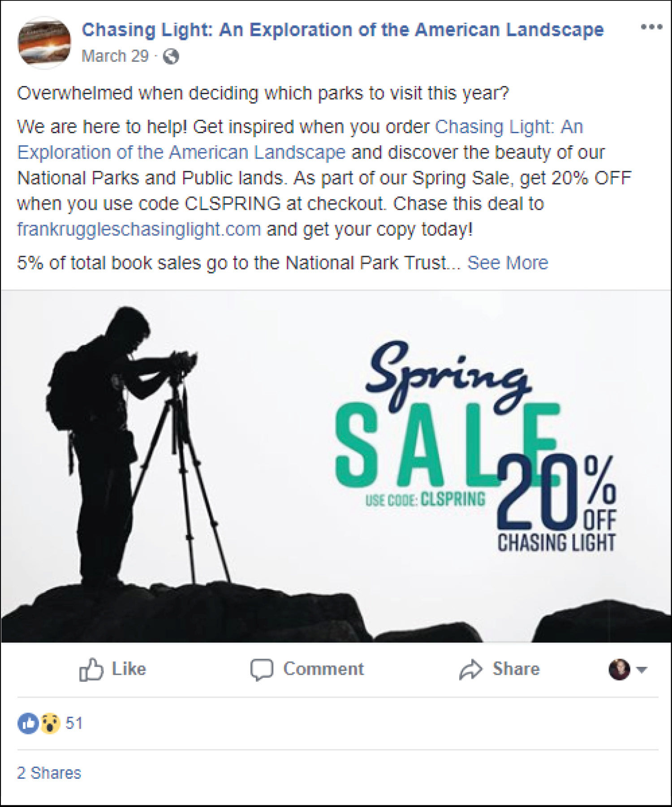672x807 pixels.
Task: Click the blue like reaction icon
Action: 28,723
